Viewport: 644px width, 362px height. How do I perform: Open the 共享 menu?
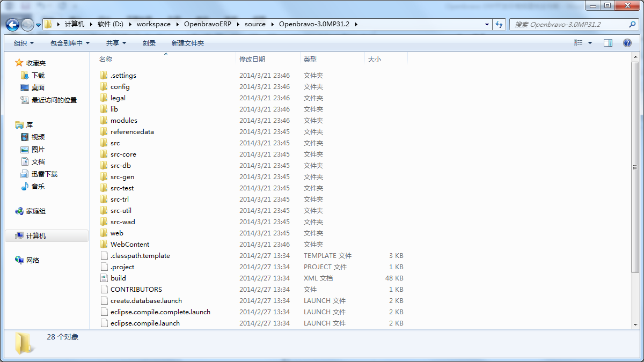(x=116, y=43)
